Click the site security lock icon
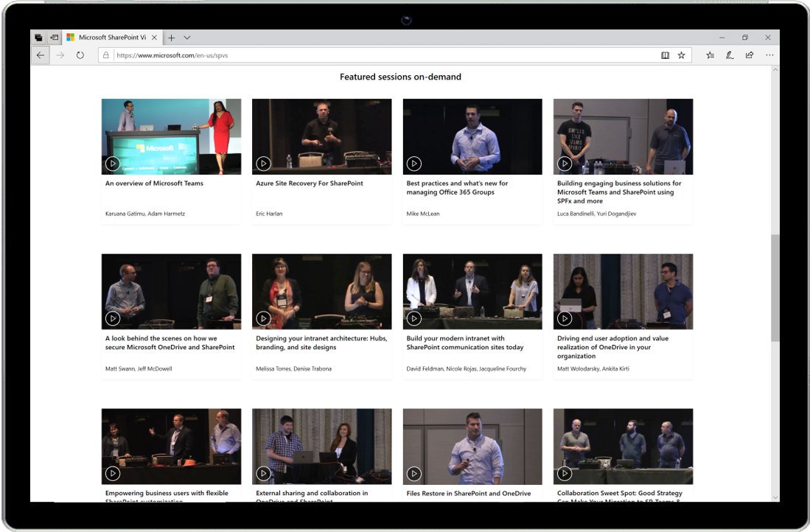Viewport: 810px width, 532px height. [105, 55]
